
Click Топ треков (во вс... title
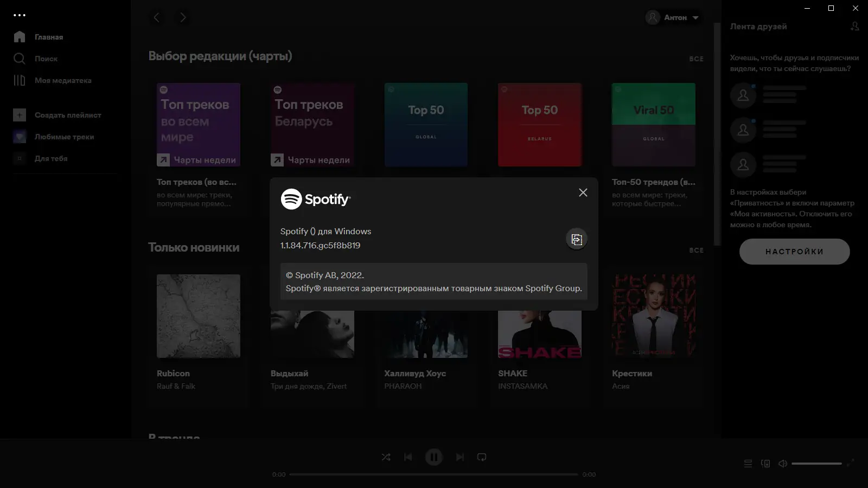click(196, 182)
